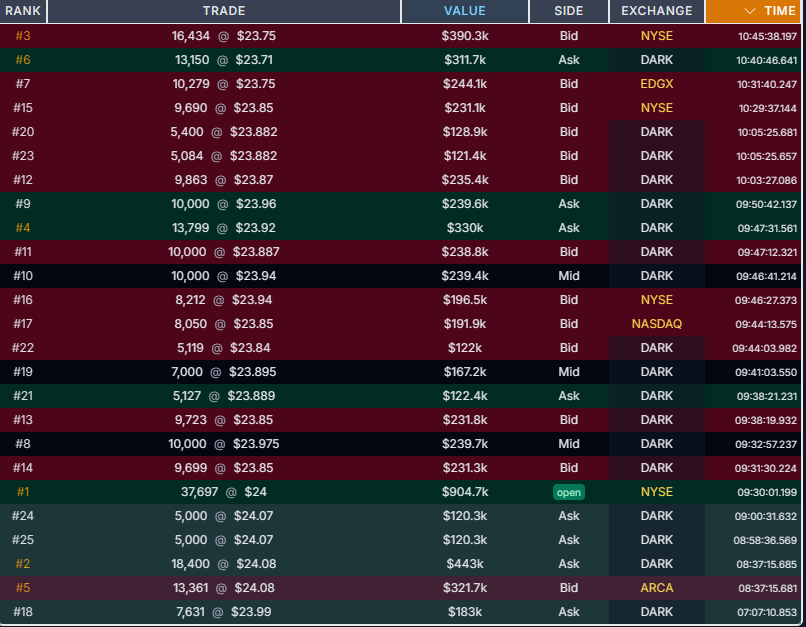Click value $239.7k
The image size is (806, 627).
[x=465, y=444]
